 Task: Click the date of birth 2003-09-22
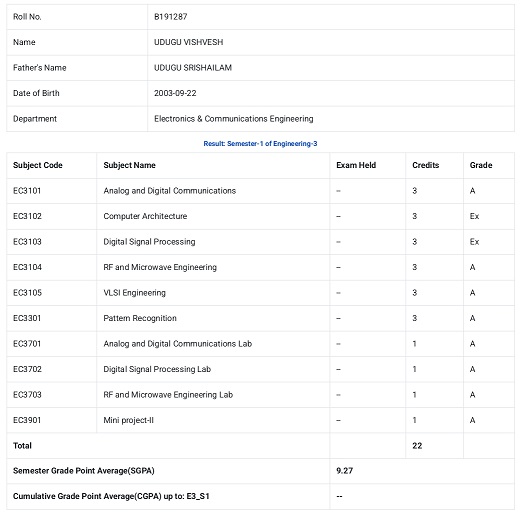point(175,93)
